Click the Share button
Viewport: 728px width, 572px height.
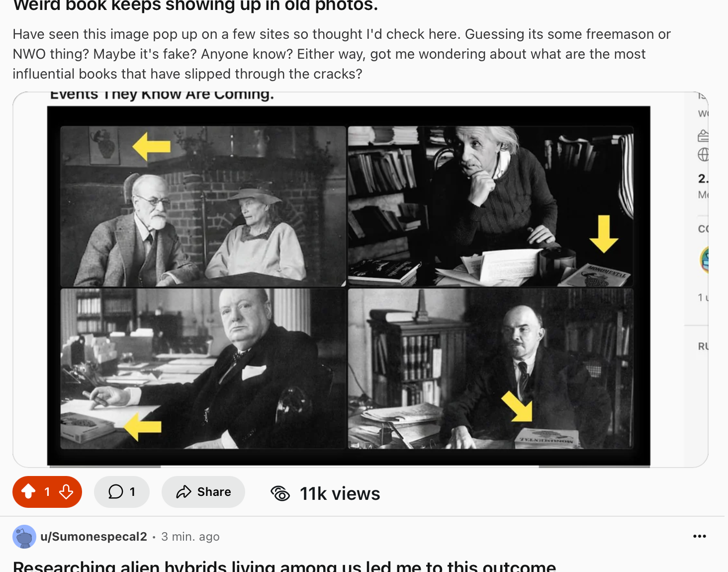pos(203,492)
